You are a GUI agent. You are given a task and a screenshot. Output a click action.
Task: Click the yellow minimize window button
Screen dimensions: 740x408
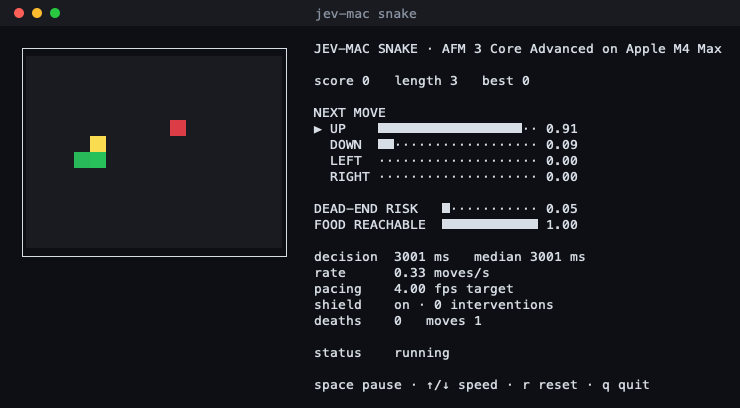tap(37, 13)
